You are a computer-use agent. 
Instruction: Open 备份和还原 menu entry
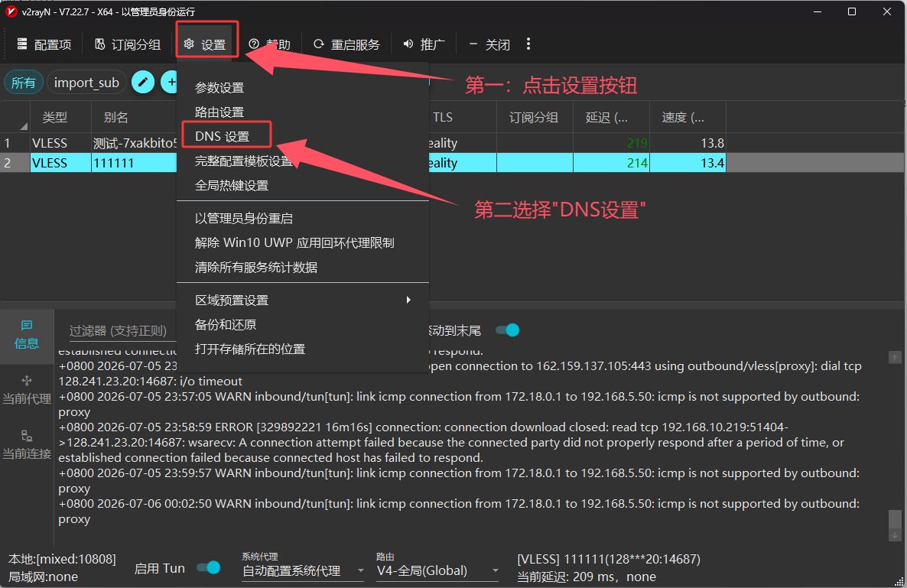point(303,324)
